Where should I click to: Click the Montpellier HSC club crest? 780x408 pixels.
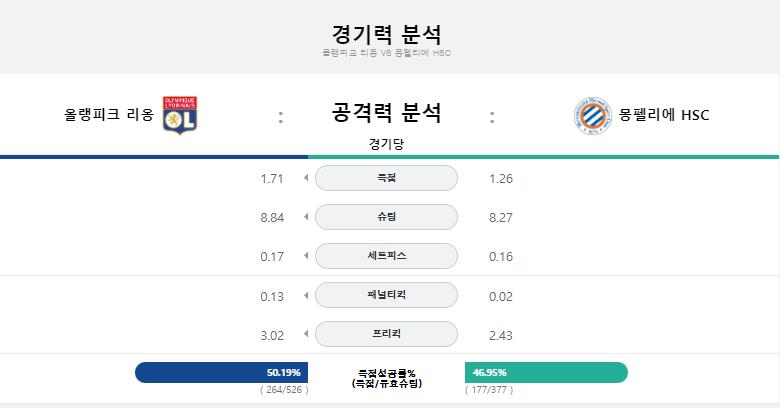tap(592, 115)
